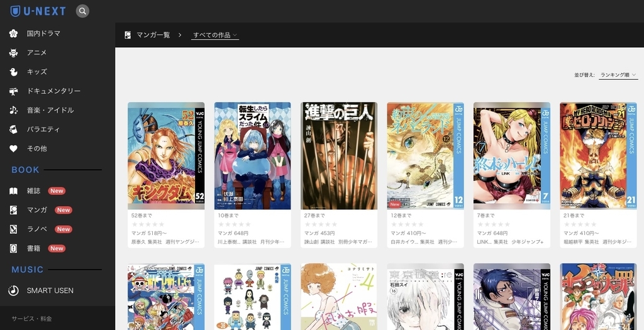
Task: Open the 凪のお暇 cover thumbnail
Action: [x=339, y=297]
